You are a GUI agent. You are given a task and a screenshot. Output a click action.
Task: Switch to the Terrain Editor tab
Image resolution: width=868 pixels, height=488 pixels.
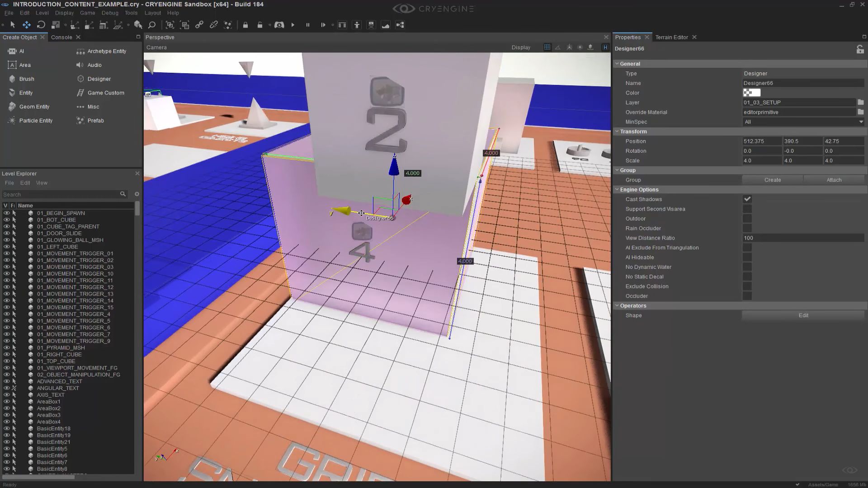click(x=671, y=38)
